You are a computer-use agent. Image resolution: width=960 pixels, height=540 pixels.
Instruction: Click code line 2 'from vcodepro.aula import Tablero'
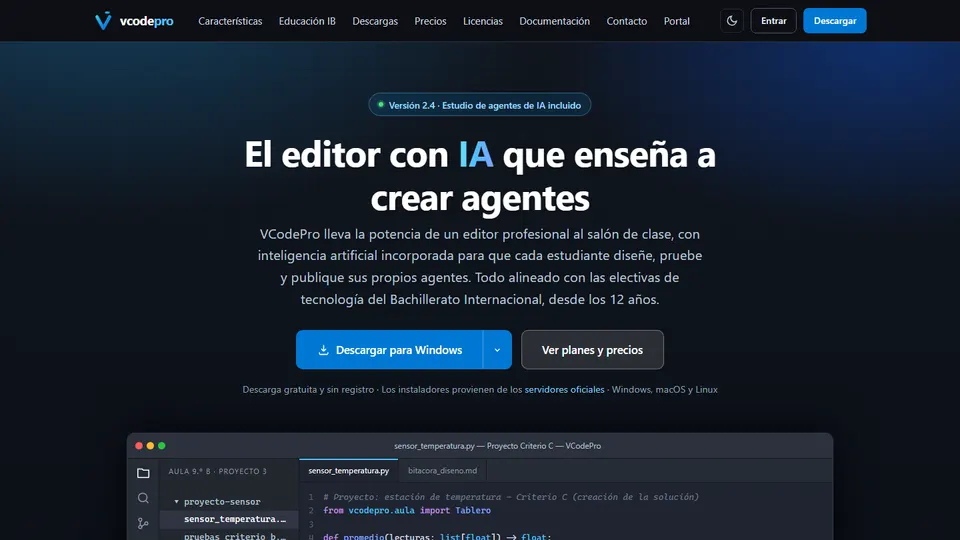407,510
